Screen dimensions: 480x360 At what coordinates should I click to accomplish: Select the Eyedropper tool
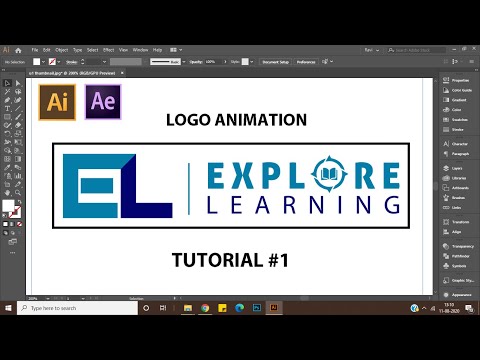tap(7, 167)
